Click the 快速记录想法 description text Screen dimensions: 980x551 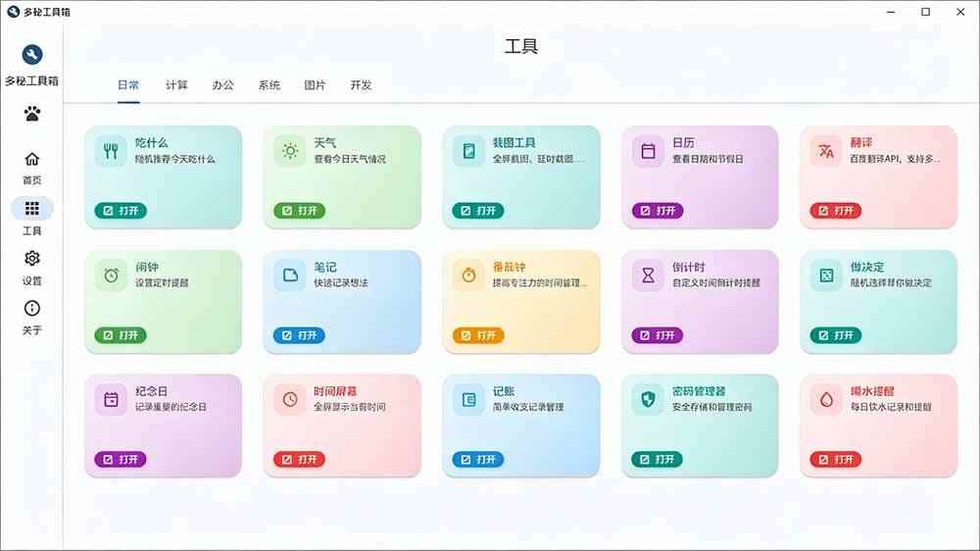click(341, 282)
